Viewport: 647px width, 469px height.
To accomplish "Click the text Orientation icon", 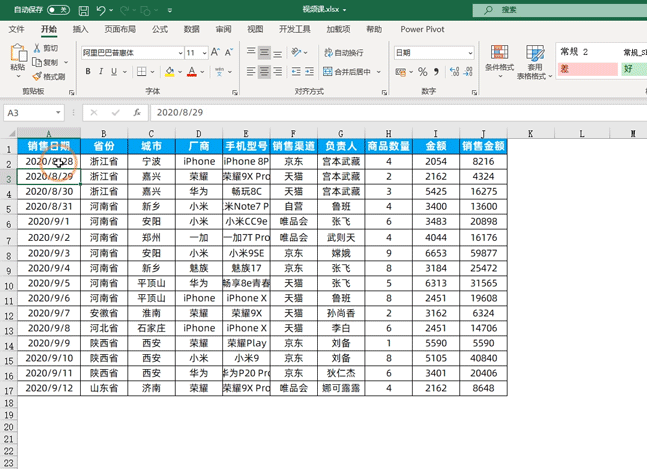I will (296, 52).
